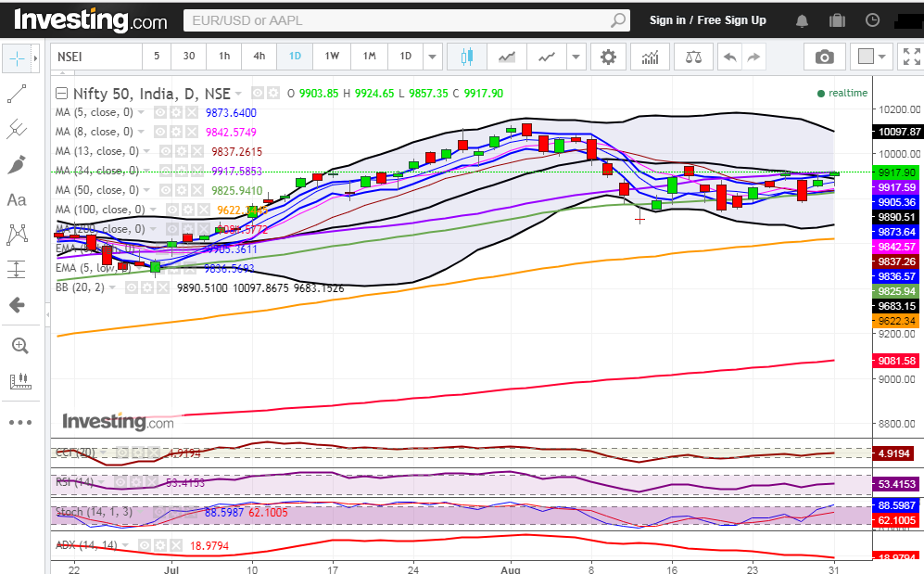Switch to line chart style
Image resolution: width=924 pixels, height=574 pixels.
click(x=546, y=57)
